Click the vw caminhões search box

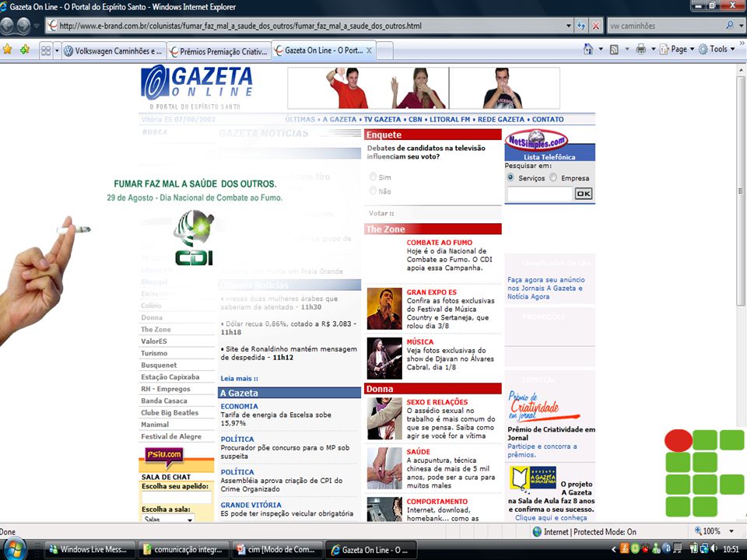pos(665,26)
